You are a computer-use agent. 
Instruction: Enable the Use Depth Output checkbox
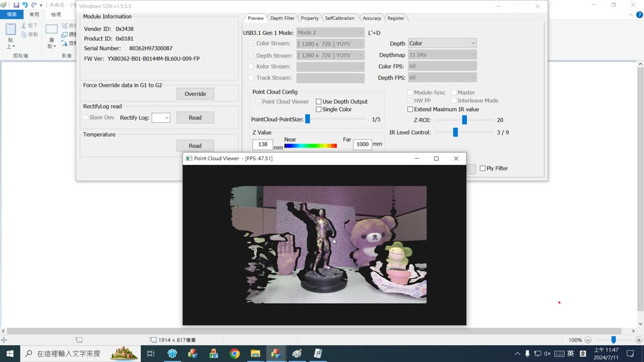(319, 101)
